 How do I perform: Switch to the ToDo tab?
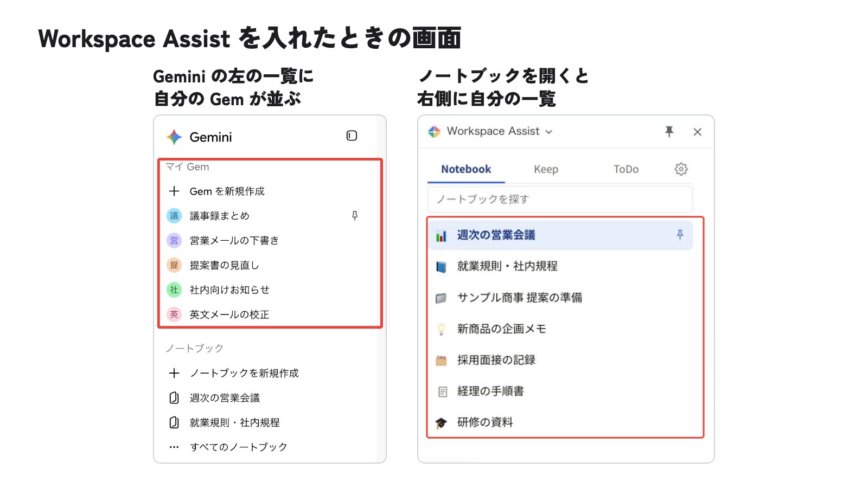point(626,169)
